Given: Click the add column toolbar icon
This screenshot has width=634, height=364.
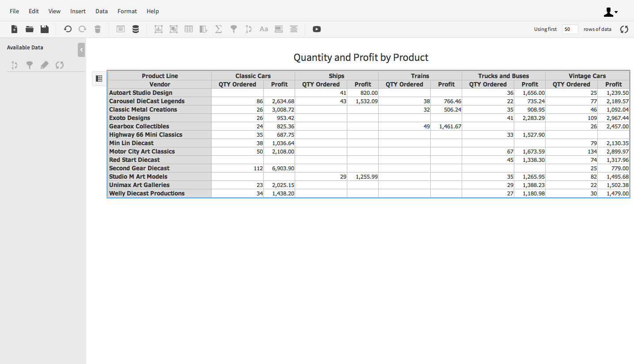Looking at the screenshot, I should click(203, 29).
